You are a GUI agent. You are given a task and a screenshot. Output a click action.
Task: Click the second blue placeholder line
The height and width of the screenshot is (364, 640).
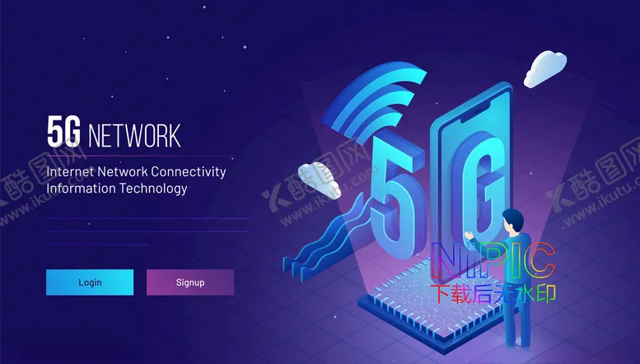click(x=147, y=231)
